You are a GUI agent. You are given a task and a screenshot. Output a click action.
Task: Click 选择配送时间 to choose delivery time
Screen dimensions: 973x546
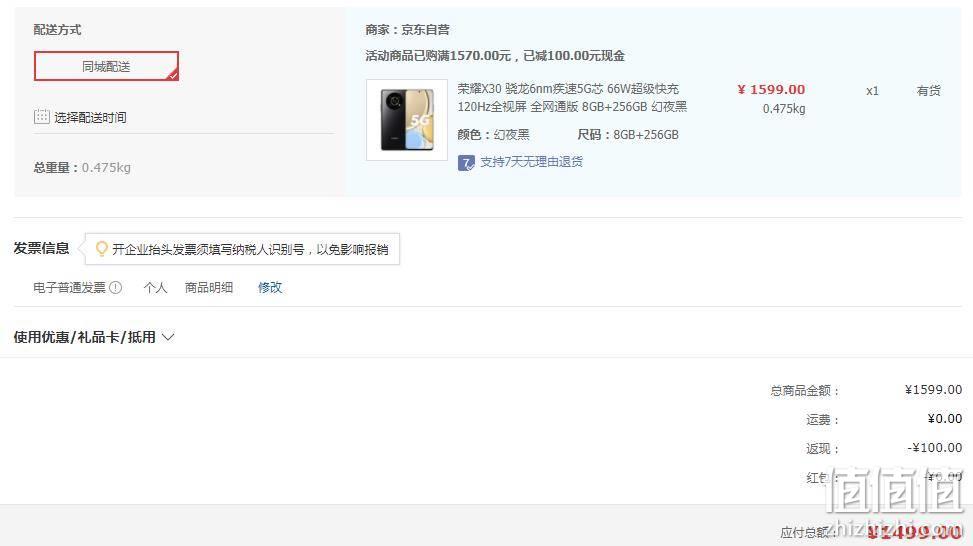click(x=90, y=117)
